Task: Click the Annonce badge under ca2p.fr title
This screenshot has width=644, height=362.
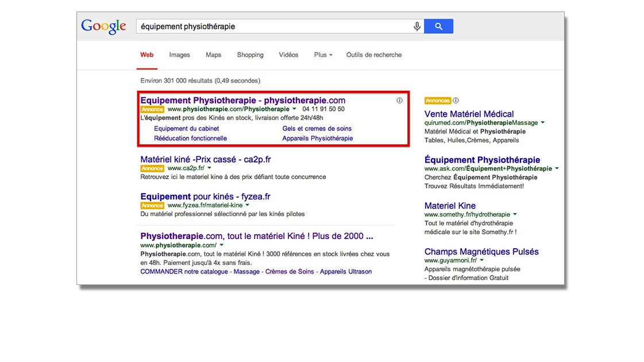Action: click(152, 168)
